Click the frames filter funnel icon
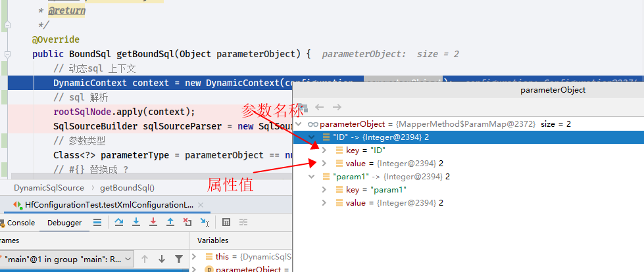Viewport: 644px width, 272px height. click(x=179, y=258)
